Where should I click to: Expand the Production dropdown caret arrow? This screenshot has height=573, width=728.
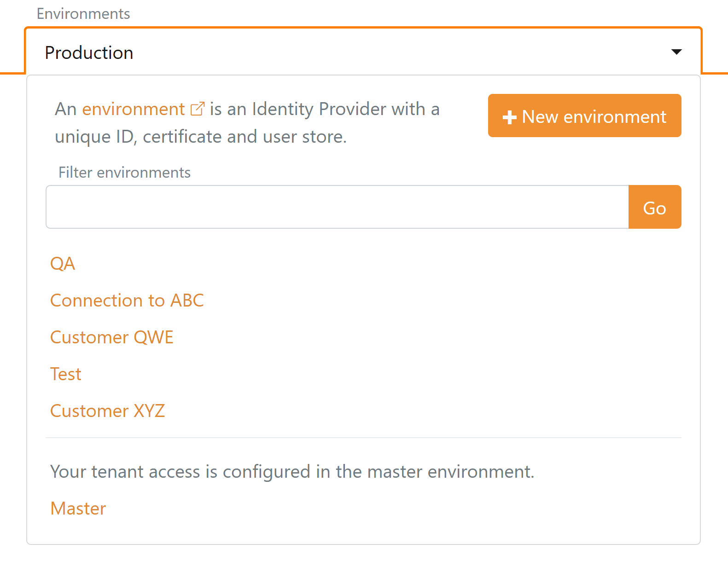(676, 52)
